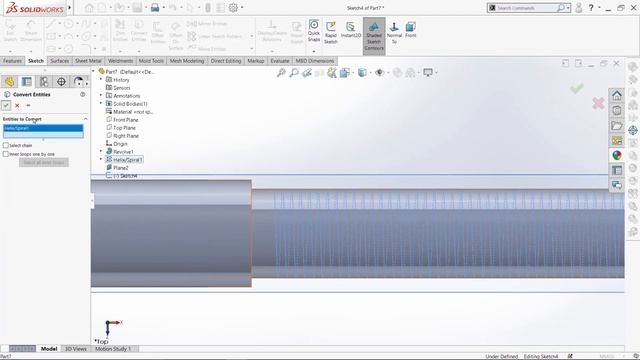Viewport: 640px width, 360px height.
Task: Open the PropertyManager tab icon
Action: point(27,82)
